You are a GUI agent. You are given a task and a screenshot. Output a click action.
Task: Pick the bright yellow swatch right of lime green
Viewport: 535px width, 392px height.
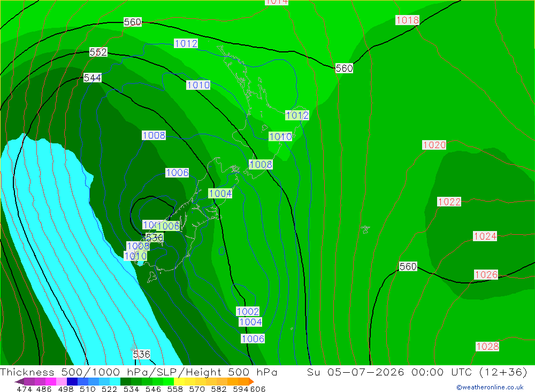[x=179, y=381]
